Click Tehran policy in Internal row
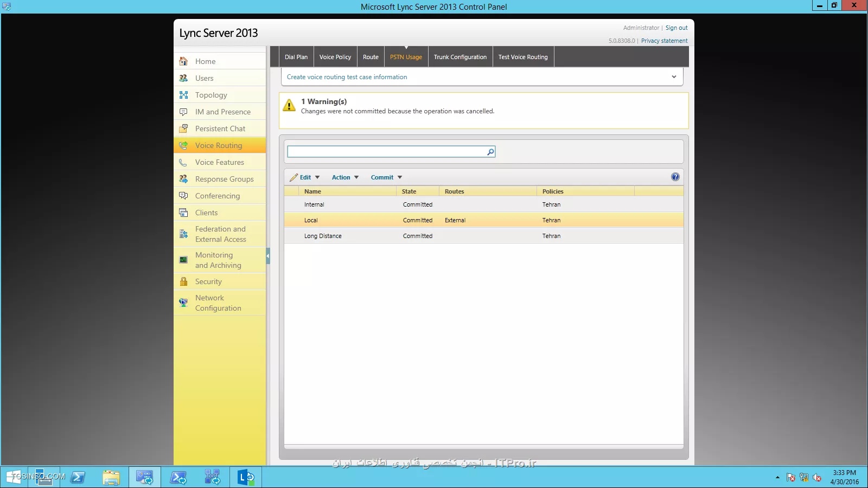Screen dimensions: 868x488 click(x=551, y=204)
